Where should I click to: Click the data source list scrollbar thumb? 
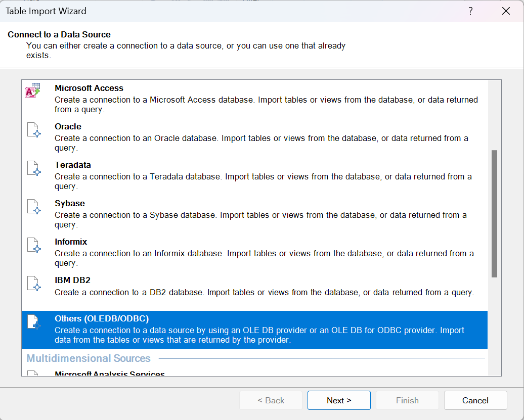click(494, 214)
